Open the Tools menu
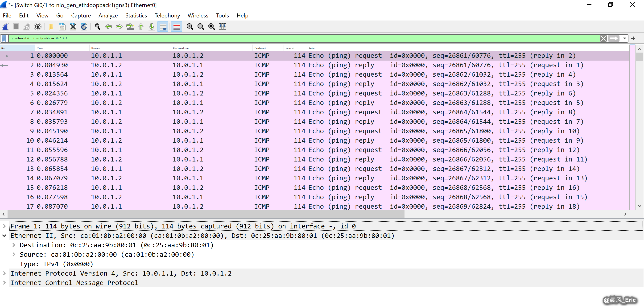 [222, 16]
